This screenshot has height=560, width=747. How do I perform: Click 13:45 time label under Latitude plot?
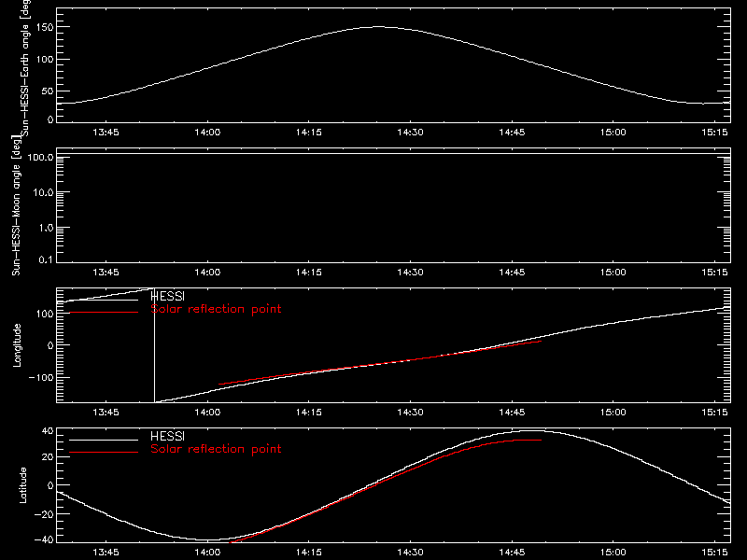coord(106,553)
